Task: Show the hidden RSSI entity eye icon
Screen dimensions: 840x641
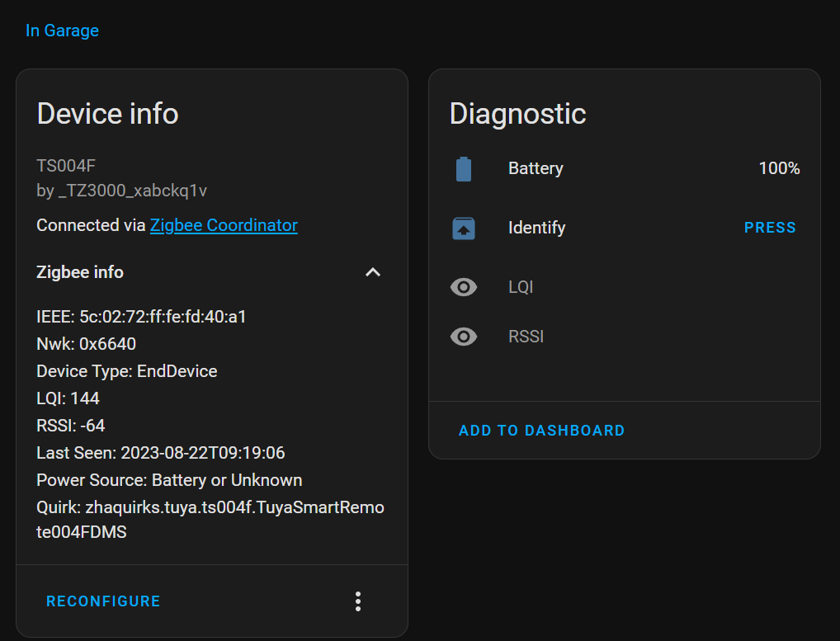Action: point(464,337)
